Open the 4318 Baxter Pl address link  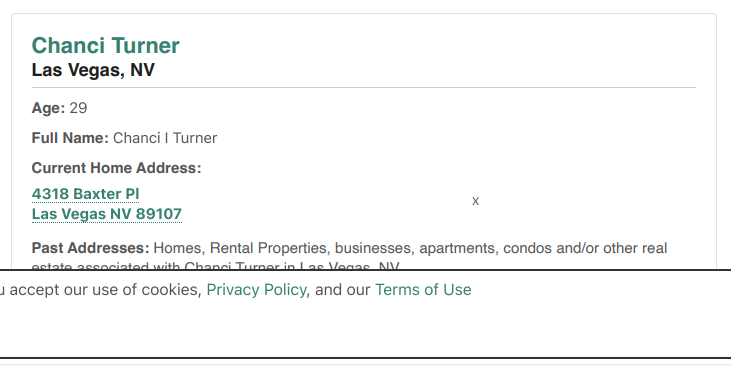click(85, 194)
